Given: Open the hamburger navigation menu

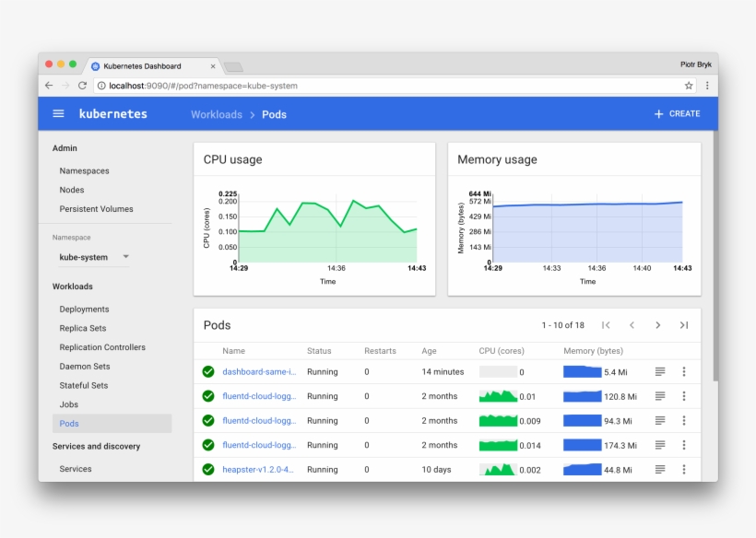Looking at the screenshot, I should [58, 113].
